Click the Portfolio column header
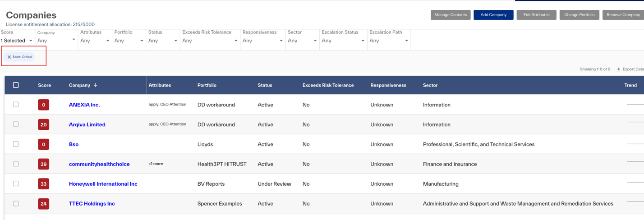644x220 pixels. pos(207,85)
